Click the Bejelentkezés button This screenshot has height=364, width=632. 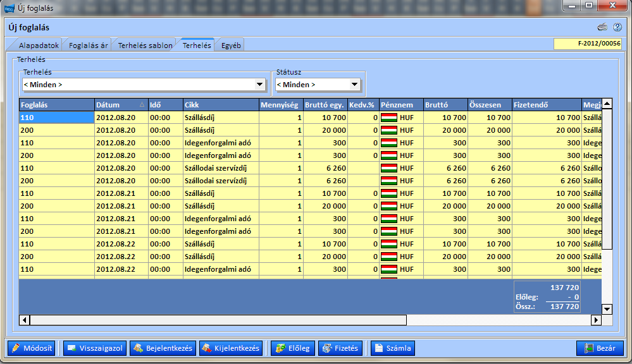(163, 348)
